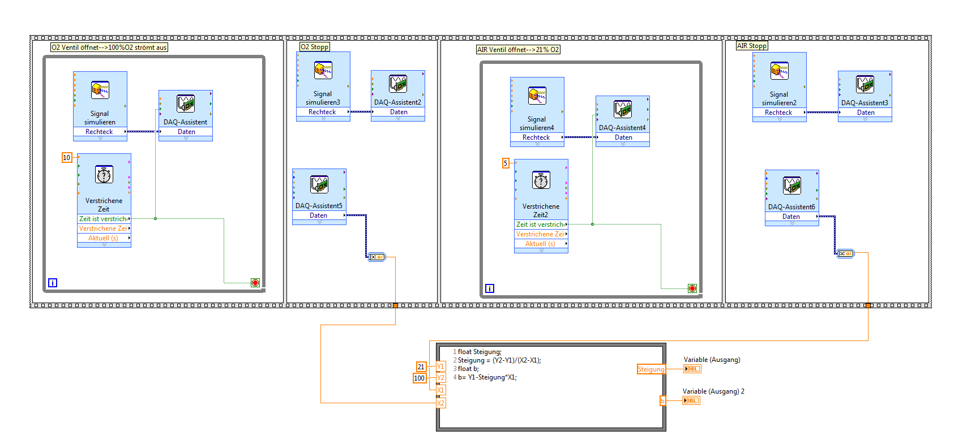Click the numeric constant 100

pos(420,378)
